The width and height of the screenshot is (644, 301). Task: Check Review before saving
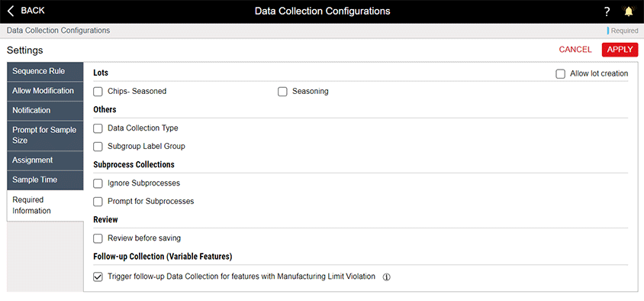[98, 238]
